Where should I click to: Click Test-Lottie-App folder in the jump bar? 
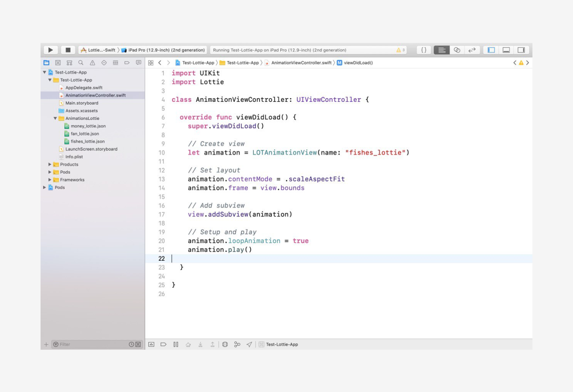239,63
